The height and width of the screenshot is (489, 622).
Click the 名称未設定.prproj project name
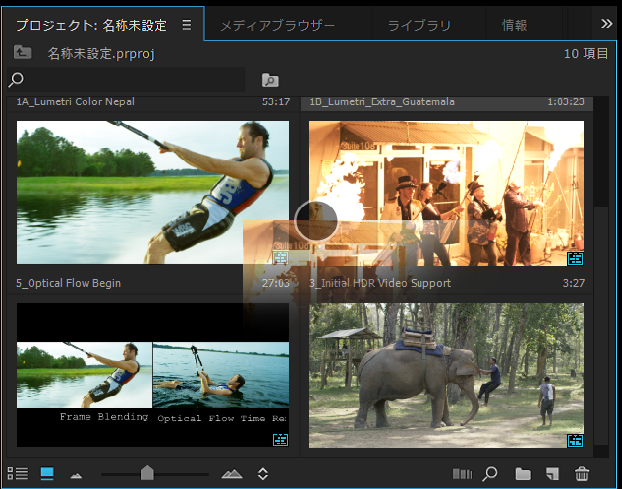tap(101, 54)
